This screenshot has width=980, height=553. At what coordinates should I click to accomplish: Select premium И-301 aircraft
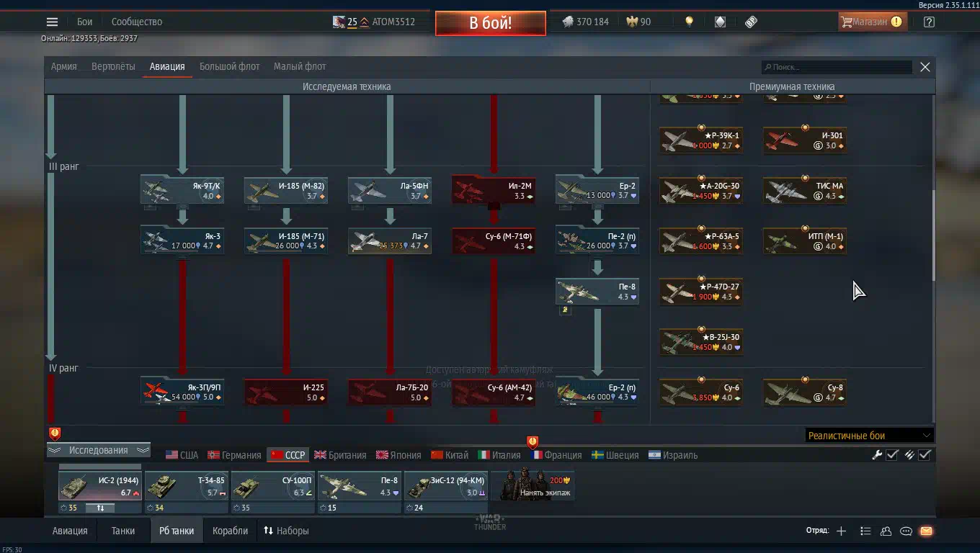[x=805, y=140]
